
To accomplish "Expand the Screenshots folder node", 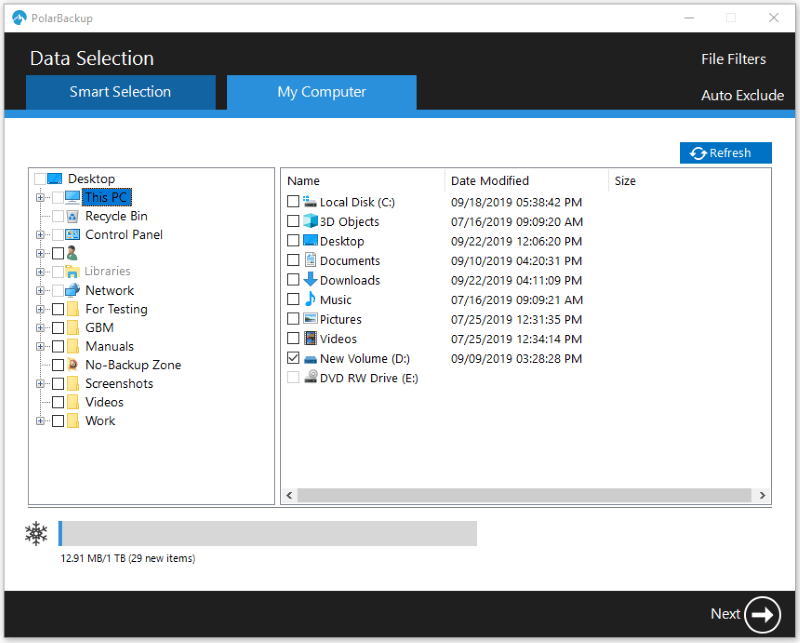I will coord(40,384).
